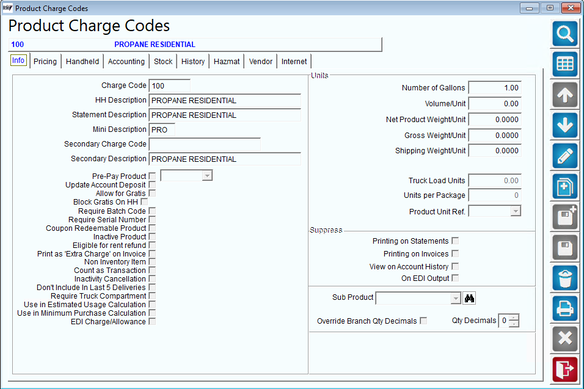Switch to the Pricing tab

[45, 61]
